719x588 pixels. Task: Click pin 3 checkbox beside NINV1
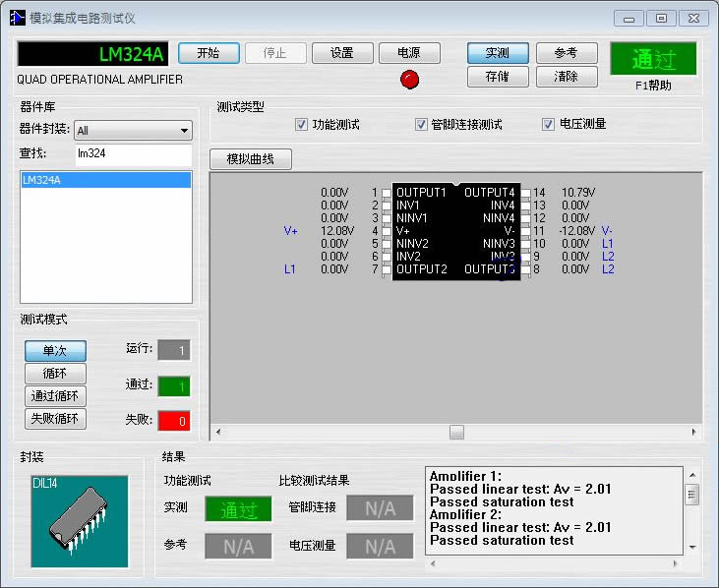[x=387, y=218]
